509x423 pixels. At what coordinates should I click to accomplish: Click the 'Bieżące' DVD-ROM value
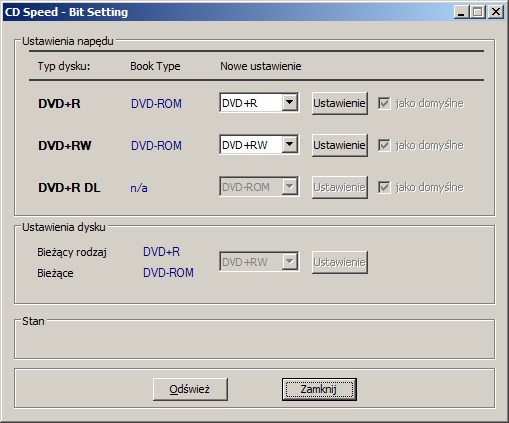coord(168,273)
